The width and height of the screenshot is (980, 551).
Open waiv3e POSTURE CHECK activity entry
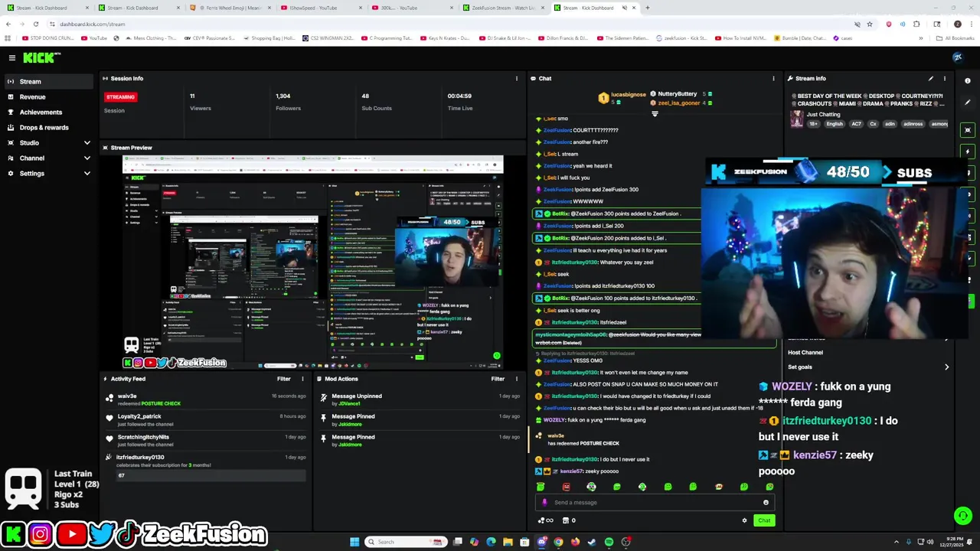207,399
